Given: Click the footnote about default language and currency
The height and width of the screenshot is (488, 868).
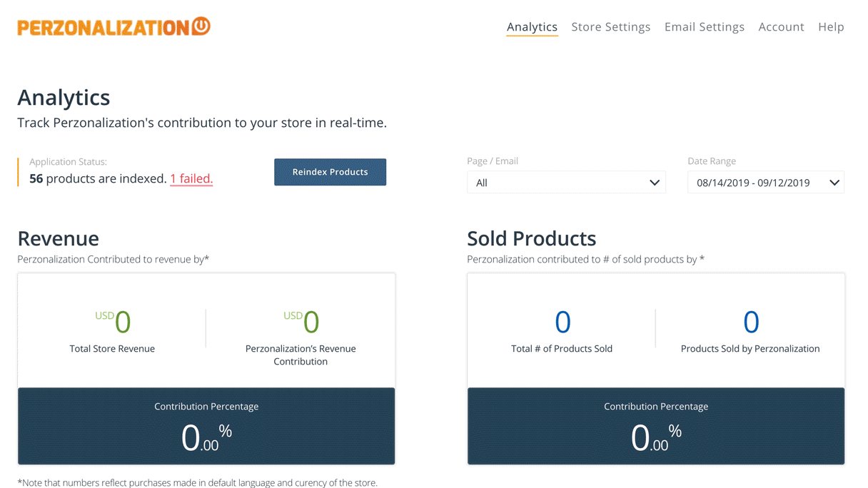Looking at the screenshot, I should coord(197,482).
